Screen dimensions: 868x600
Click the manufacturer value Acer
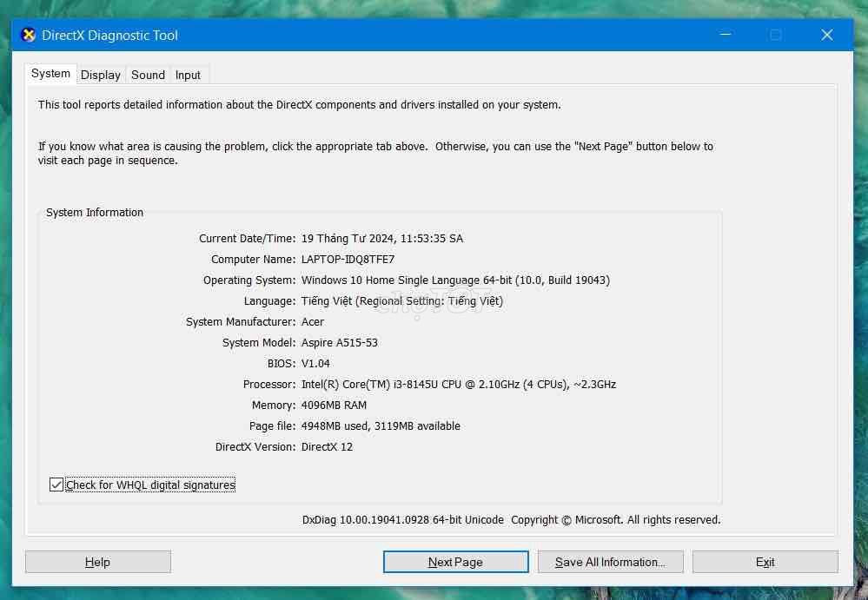[313, 322]
